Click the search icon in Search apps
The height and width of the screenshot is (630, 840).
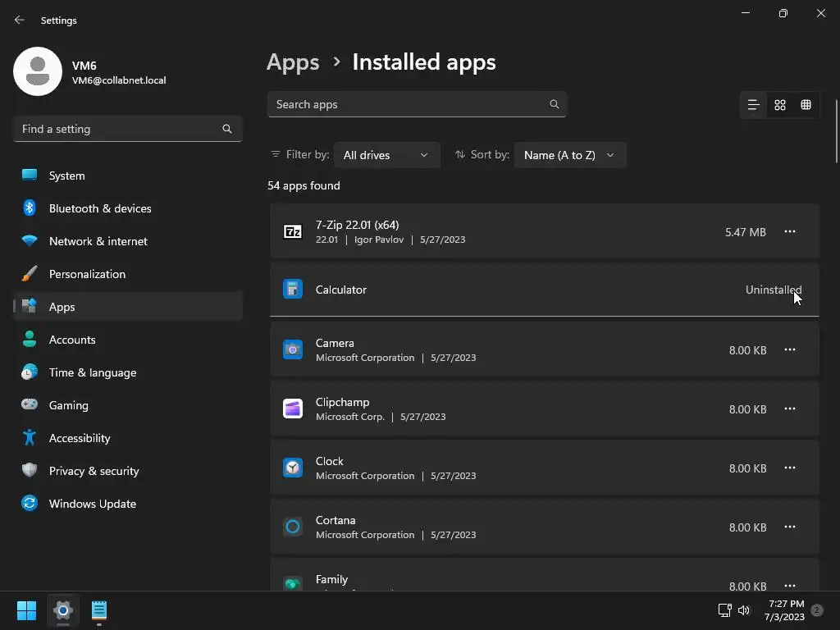555,104
